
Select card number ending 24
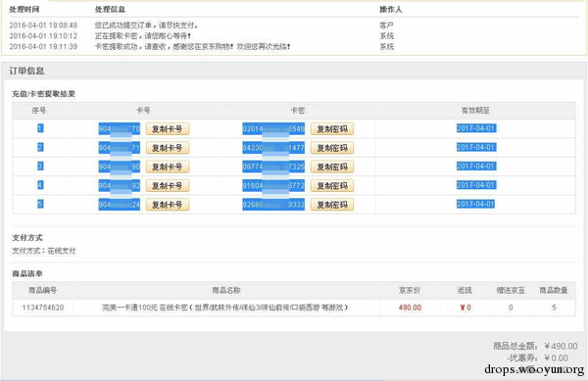pyautogui.click(x=120, y=205)
